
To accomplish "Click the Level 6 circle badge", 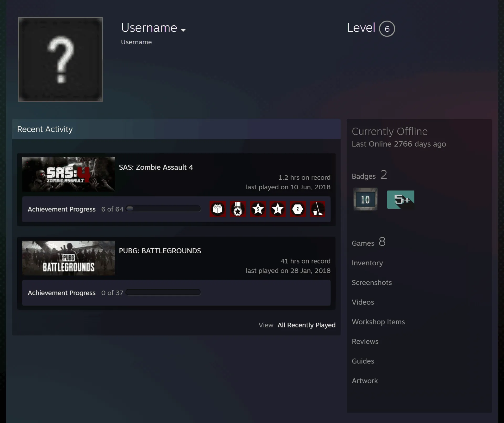I will pos(387,29).
